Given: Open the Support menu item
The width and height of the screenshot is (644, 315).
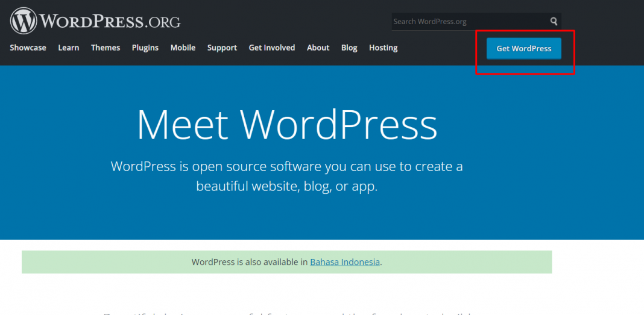Looking at the screenshot, I should [x=222, y=48].
